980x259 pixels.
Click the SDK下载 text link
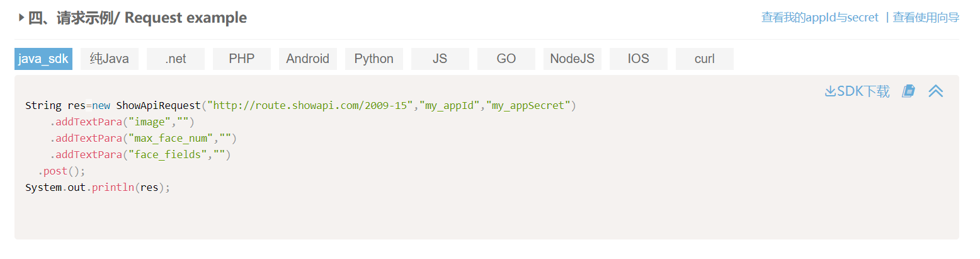point(863,91)
